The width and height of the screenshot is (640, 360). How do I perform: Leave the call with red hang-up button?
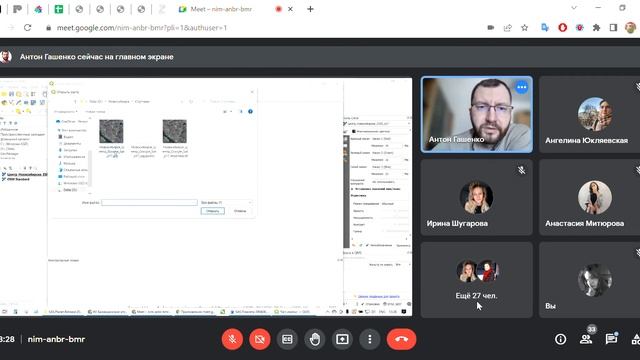click(x=401, y=339)
